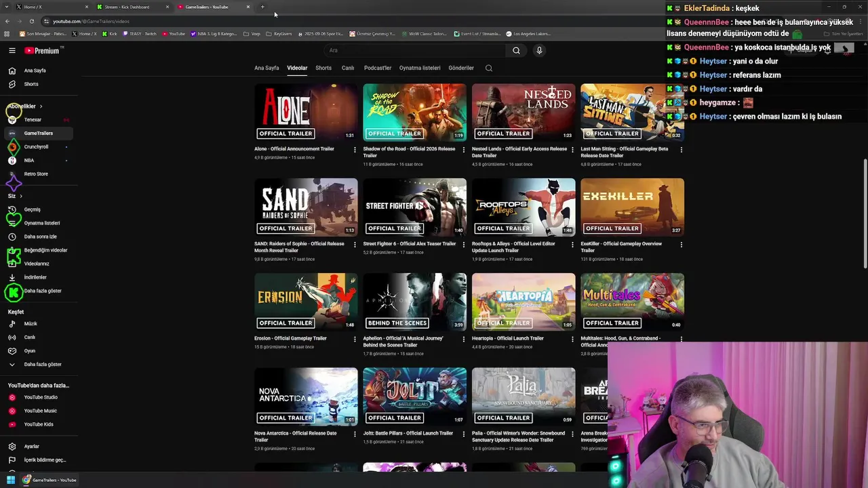The height and width of the screenshot is (488, 868).
Task: Play Nested Lands trailer thumbnail
Action: [x=524, y=112]
